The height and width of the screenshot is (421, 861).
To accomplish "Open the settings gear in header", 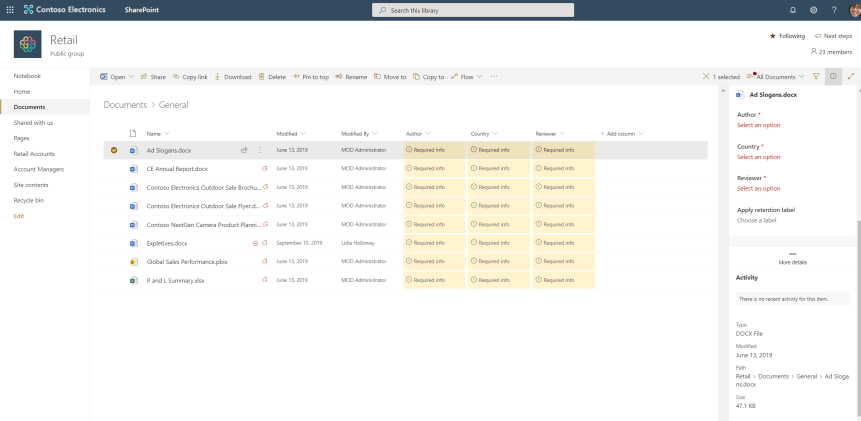I will click(x=814, y=10).
